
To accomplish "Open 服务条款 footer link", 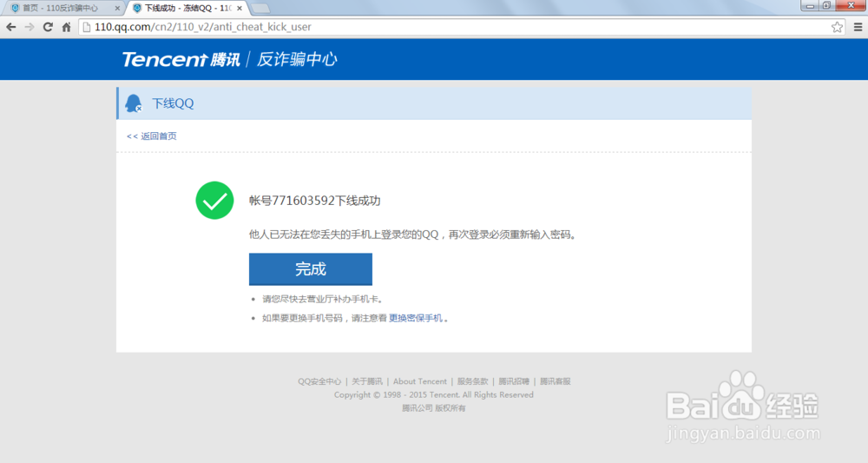I will 473,381.
